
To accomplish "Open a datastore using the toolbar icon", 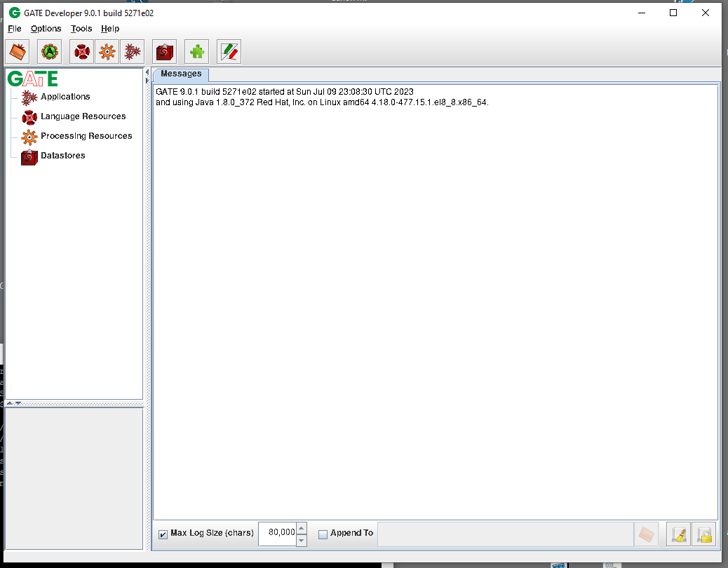I will click(x=164, y=51).
